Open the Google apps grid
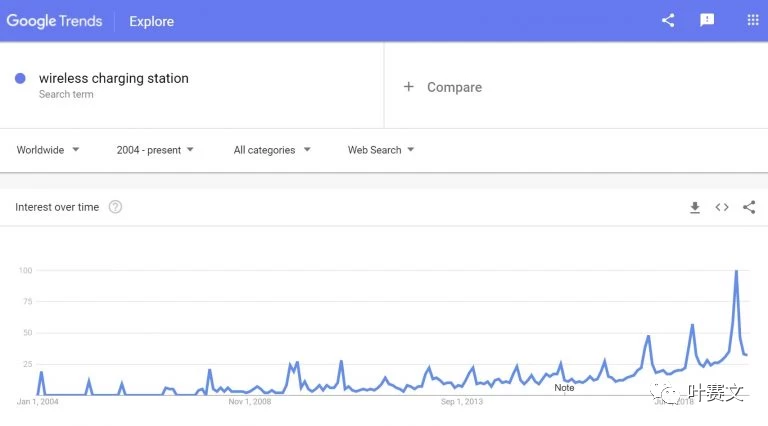 (x=753, y=20)
